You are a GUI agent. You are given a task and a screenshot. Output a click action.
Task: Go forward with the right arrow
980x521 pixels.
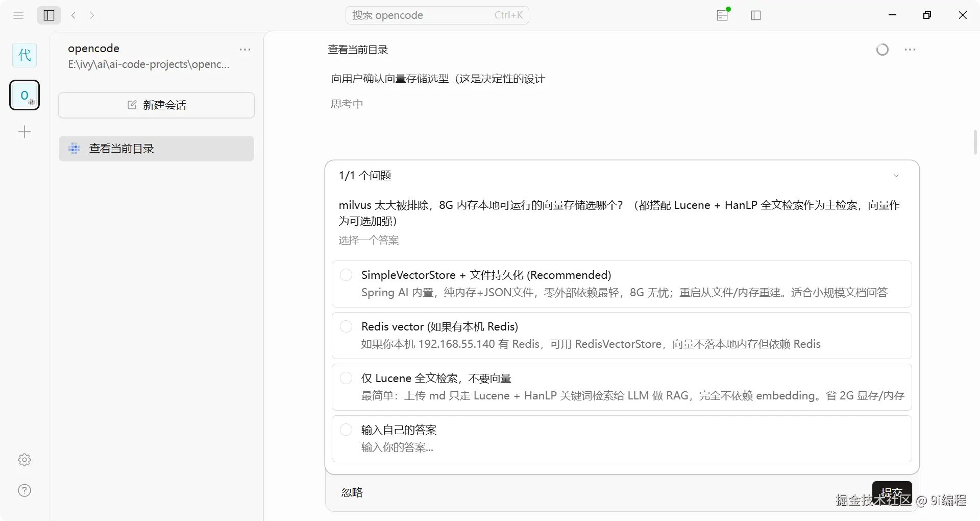click(x=92, y=15)
